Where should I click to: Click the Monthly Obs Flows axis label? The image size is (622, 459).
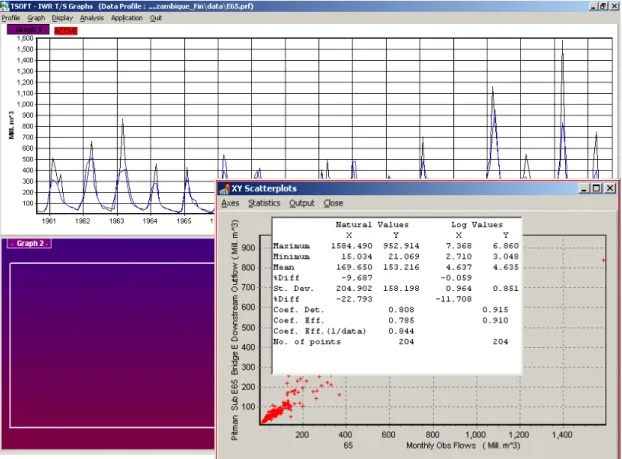463,446
